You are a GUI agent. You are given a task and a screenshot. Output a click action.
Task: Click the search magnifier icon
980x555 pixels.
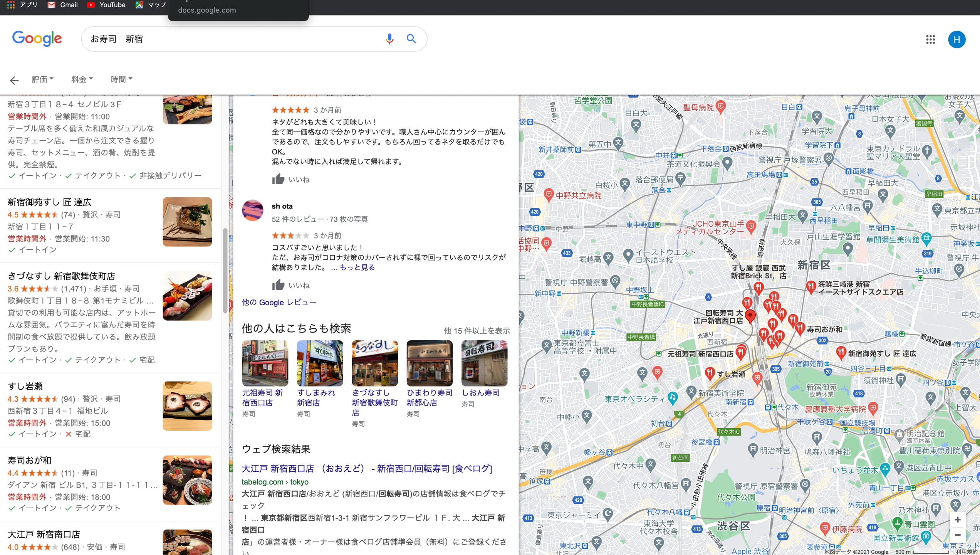[411, 39]
